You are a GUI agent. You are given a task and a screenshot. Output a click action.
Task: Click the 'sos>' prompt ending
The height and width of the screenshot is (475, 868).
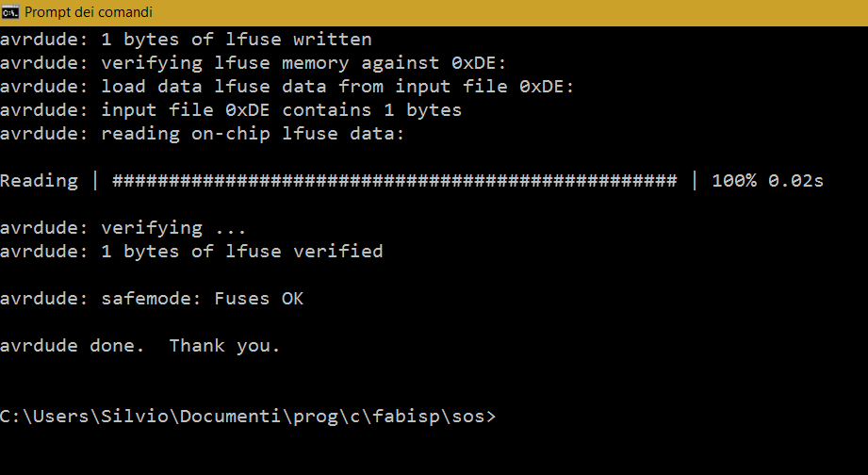point(474,417)
